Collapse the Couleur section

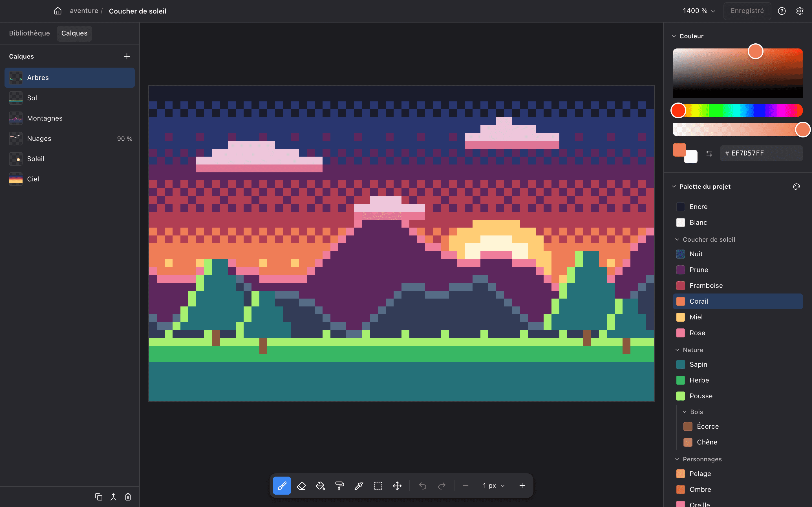pyautogui.click(x=674, y=36)
